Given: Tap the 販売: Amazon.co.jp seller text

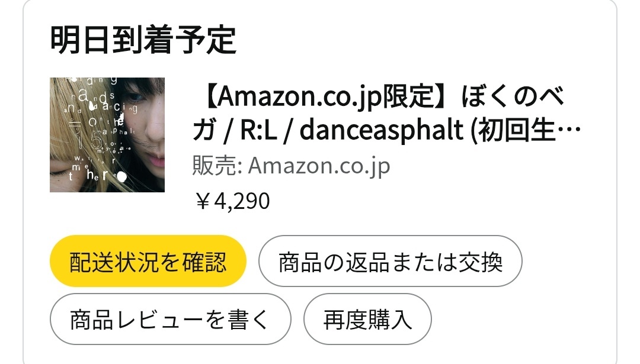Looking at the screenshot, I should pyautogui.click(x=291, y=166).
